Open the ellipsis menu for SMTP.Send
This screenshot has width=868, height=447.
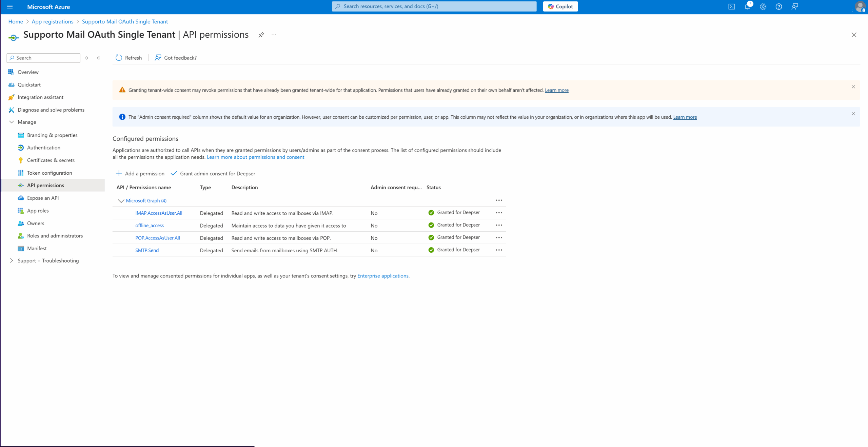[x=499, y=250]
